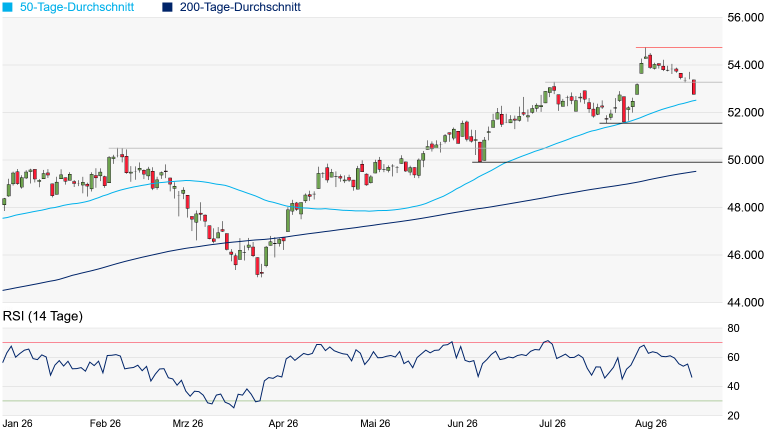This screenshot has height=430, width=765.
Task: Click the 50.000 price axis label
Action: click(x=745, y=160)
